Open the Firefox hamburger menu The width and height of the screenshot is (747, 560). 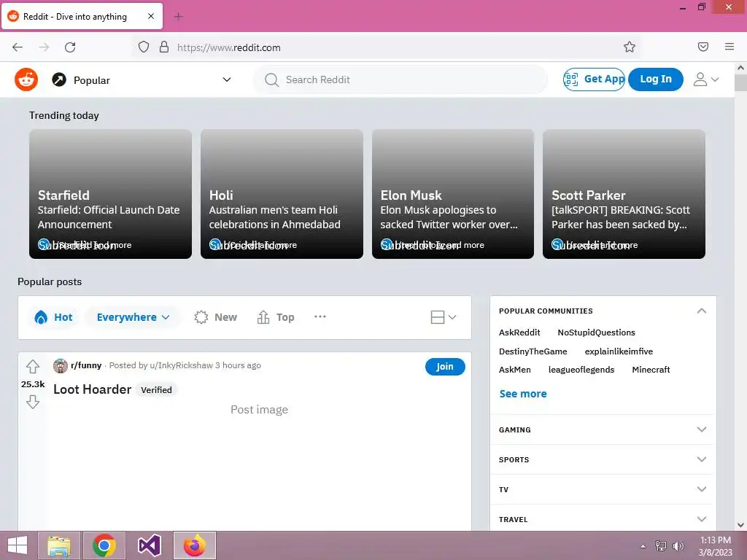click(x=729, y=47)
